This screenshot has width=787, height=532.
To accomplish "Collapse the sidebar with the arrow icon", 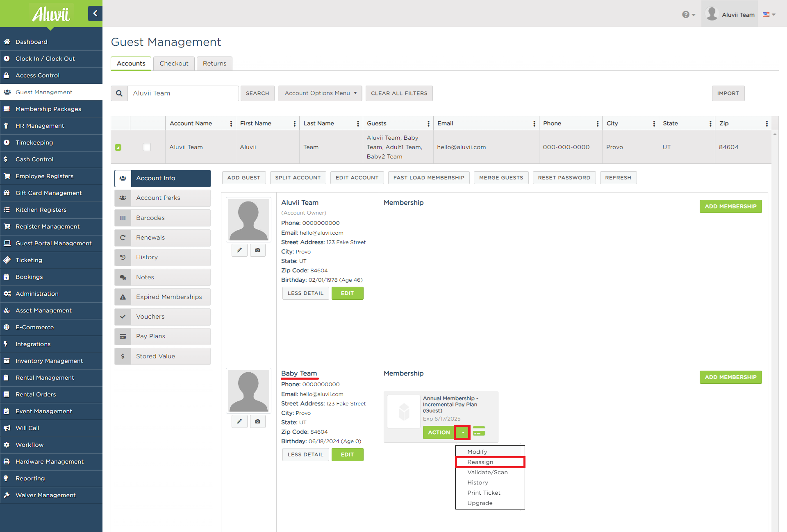I will click(95, 14).
